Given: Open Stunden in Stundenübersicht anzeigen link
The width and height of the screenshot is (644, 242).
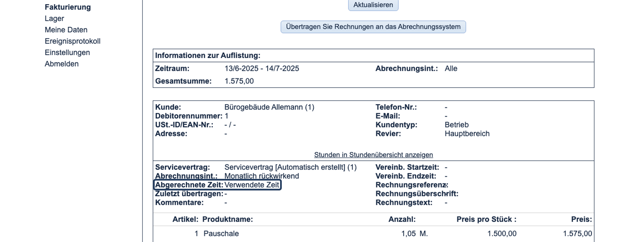Looking at the screenshot, I should [x=373, y=155].
